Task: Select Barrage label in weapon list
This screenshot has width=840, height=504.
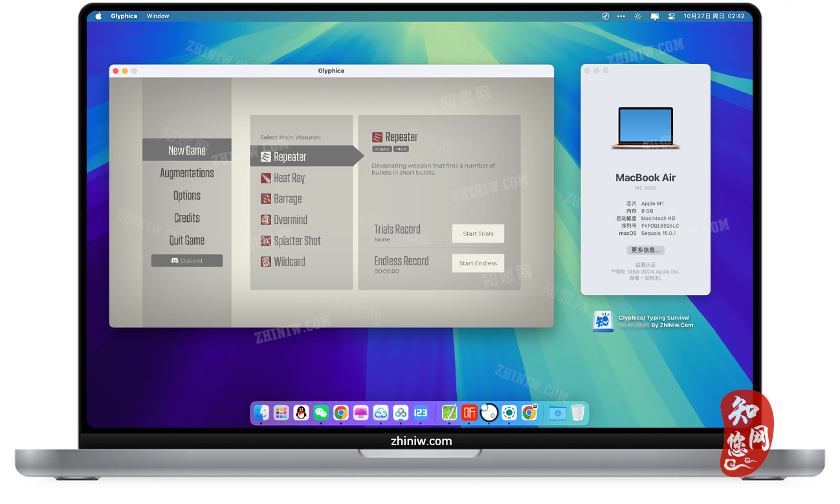Action: click(288, 199)
